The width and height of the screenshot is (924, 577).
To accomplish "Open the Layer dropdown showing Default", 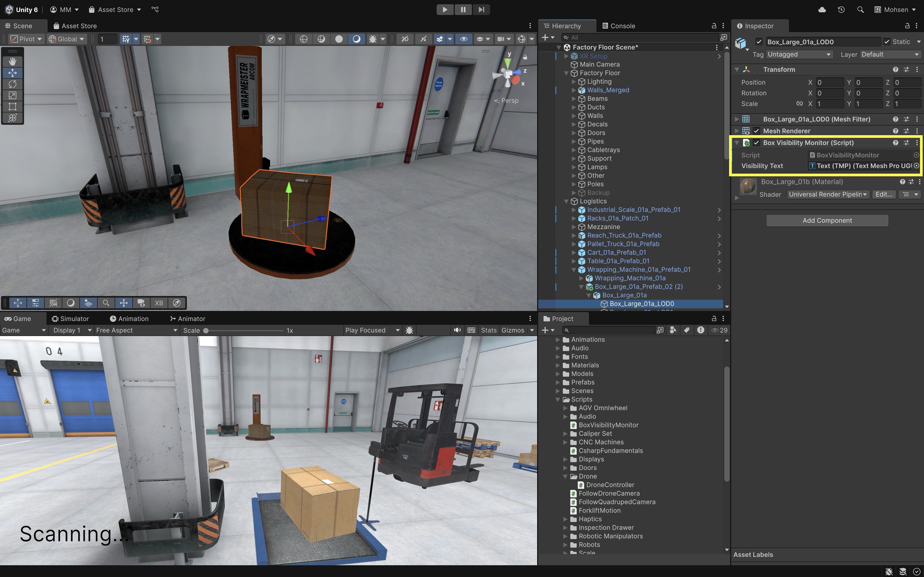I will pyautogui.click(x=889, y=54).
